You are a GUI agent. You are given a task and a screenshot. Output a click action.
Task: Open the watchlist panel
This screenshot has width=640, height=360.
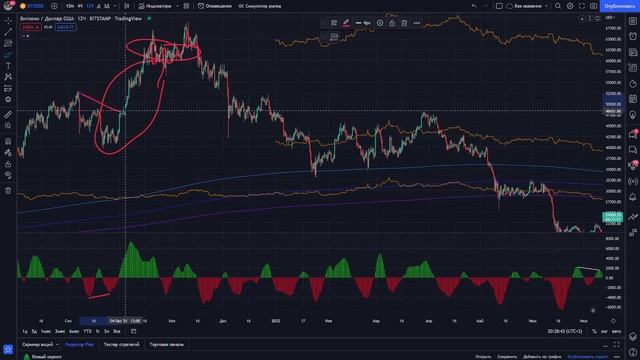click(x=633, y=21)
